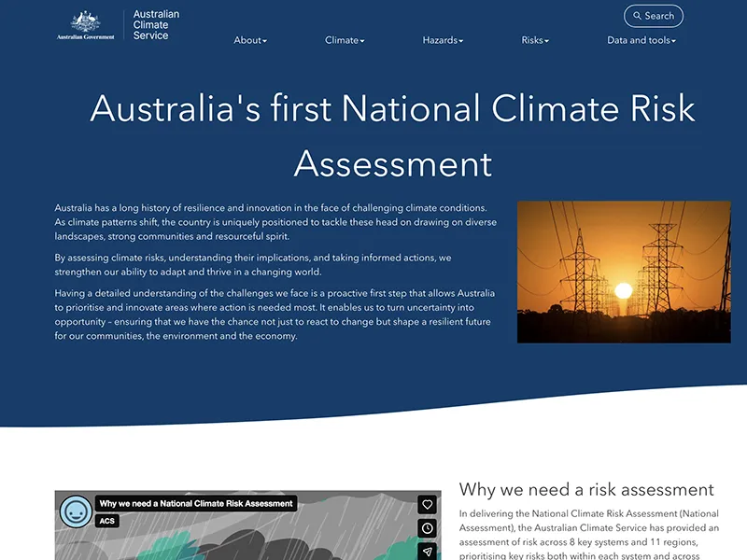Click the video Share paper-plane icon

tap(427, 551)
